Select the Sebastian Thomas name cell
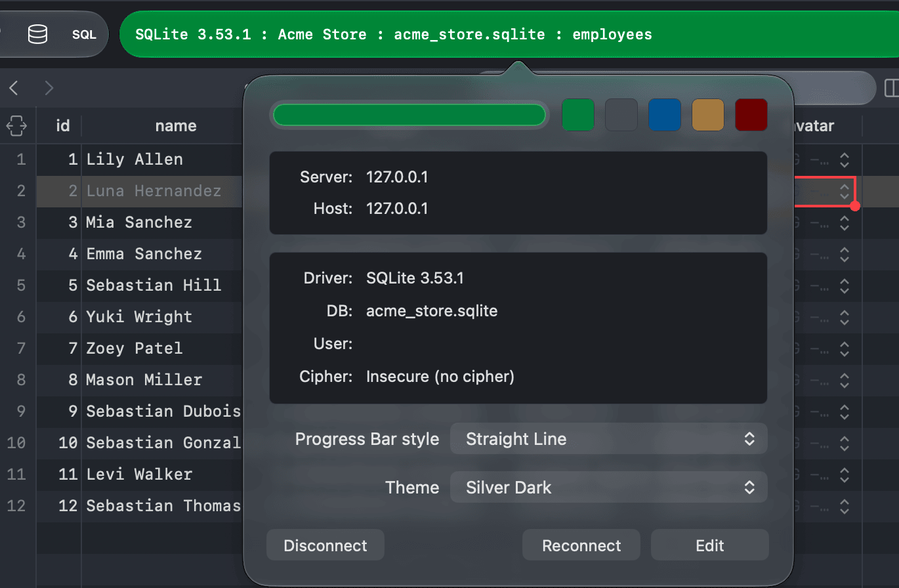The width and height of the screenshot is (899, 588). click(163, 506)
